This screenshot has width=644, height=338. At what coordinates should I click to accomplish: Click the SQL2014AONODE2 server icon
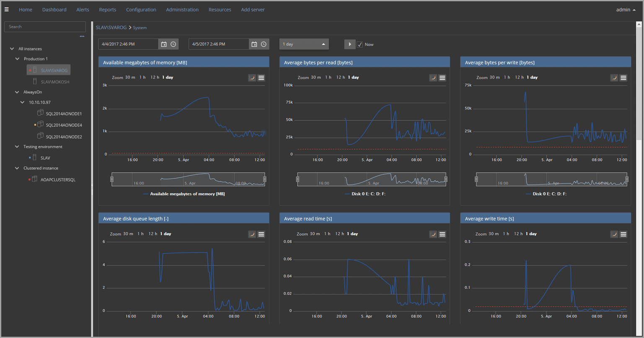tap(40, 136)
